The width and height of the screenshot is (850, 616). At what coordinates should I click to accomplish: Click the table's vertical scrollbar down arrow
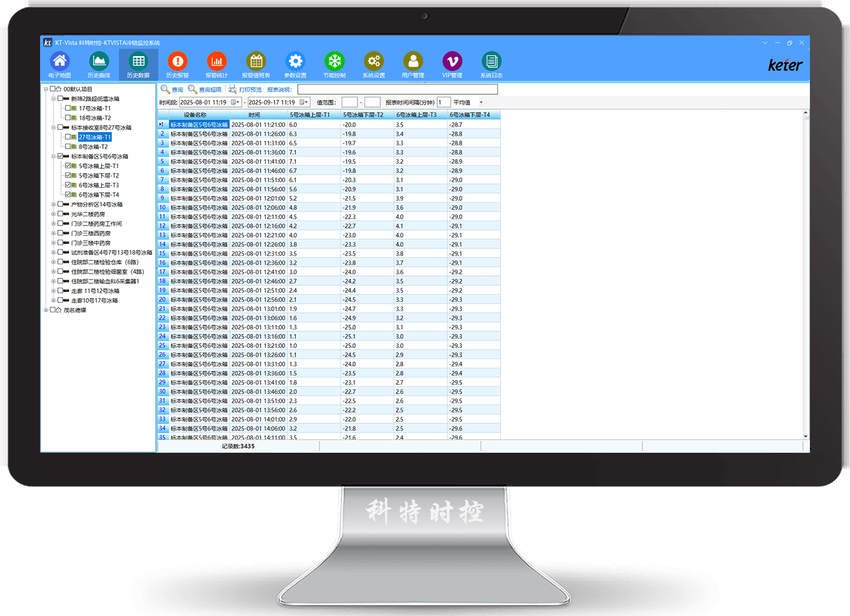coord(806,436)
